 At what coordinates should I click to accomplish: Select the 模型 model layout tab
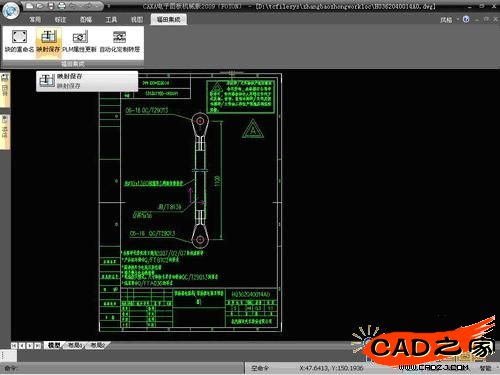pos(54,345)
